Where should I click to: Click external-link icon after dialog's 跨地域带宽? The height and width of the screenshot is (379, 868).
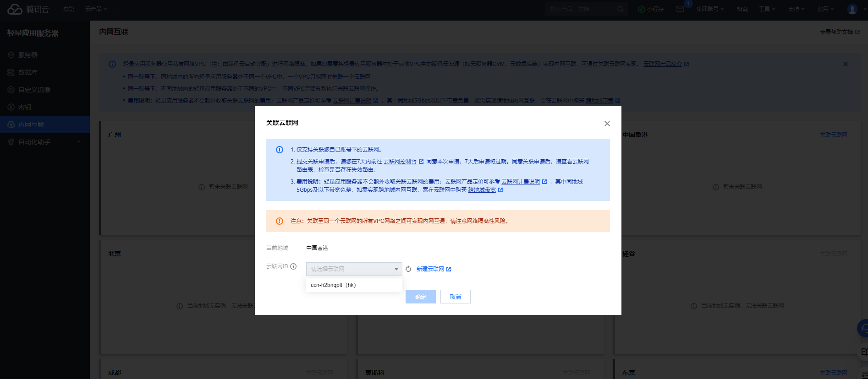point(500,190)
